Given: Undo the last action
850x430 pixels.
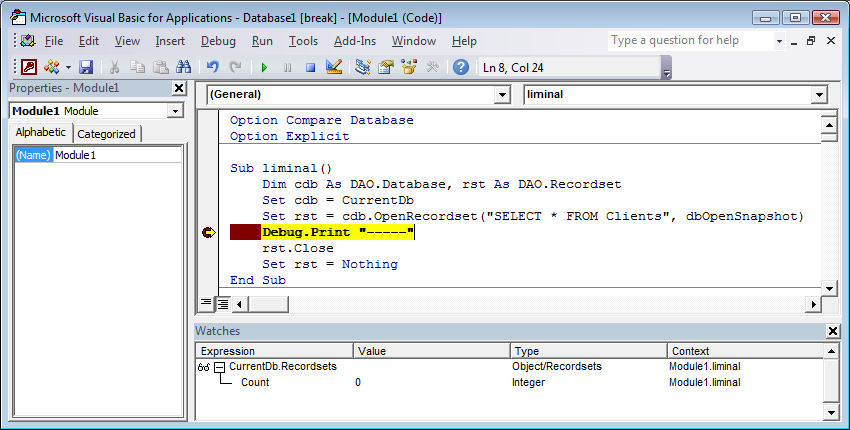Looking at the screenshot, I should 212,67.
